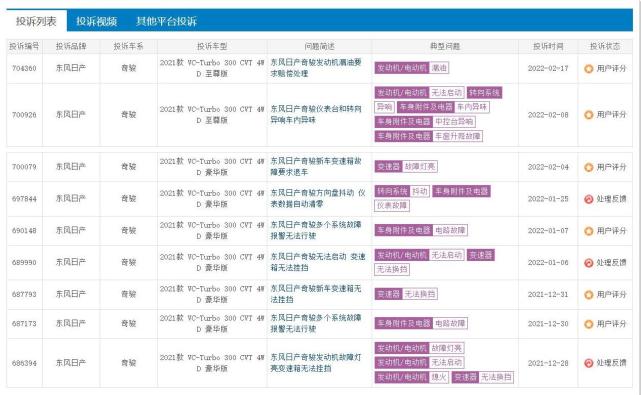The height and width of the screenshot is (395, 641).
Task: Click the 车窗升降故障 tag
Action: (x=457, y=136)
